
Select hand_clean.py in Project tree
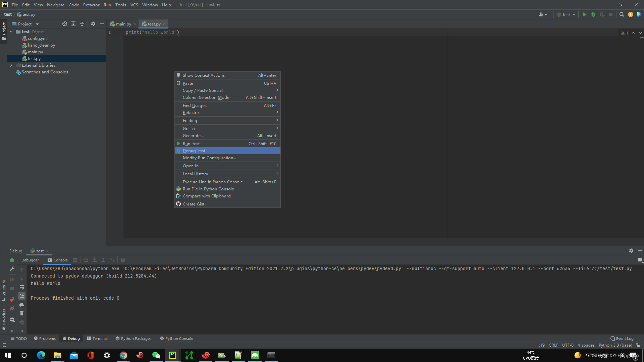tap(41, 45)
